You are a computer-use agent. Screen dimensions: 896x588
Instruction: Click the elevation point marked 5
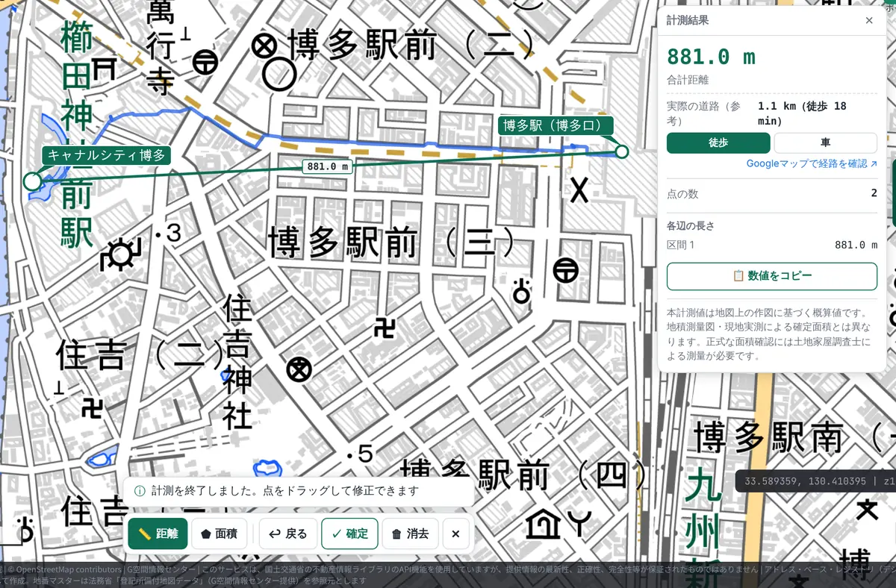[x=360, y=453]
